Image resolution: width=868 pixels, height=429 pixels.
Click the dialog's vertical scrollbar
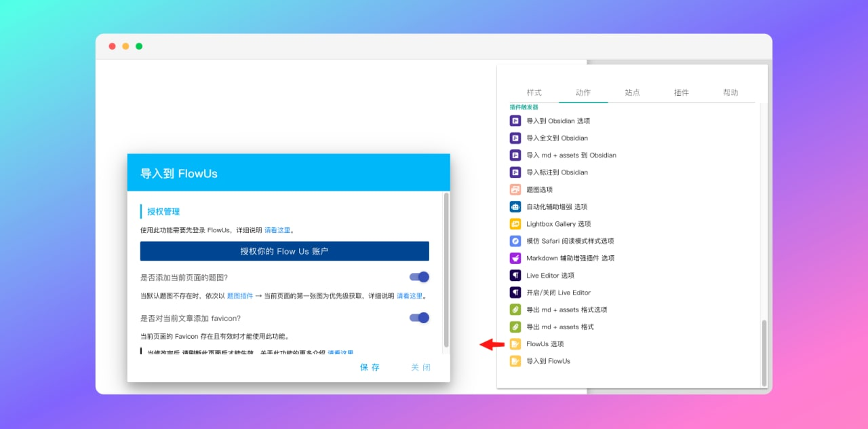click(446, 272)
